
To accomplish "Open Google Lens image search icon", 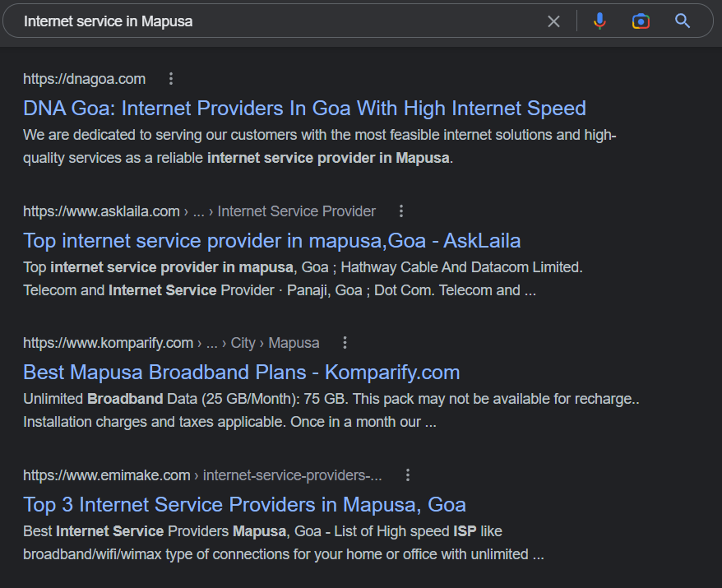I will (641, 21).
